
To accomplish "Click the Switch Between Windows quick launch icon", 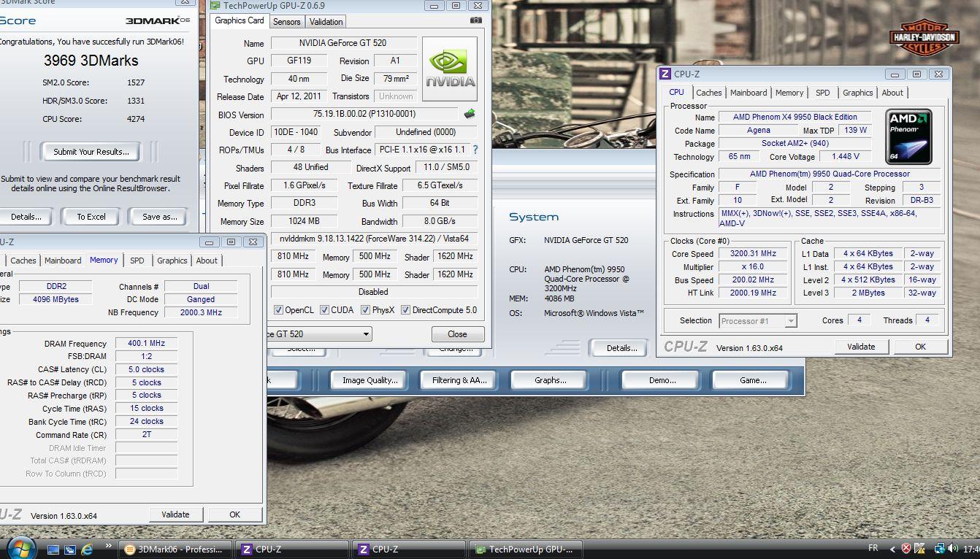I will (70, 550).
